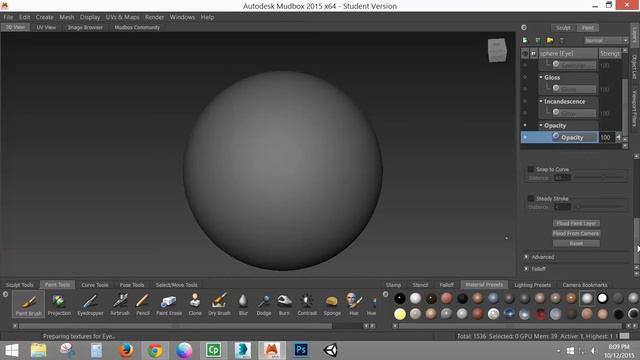This screenshot has width=640, height=360.
Task: Click the delete layer trash icon
Action: 562,40
